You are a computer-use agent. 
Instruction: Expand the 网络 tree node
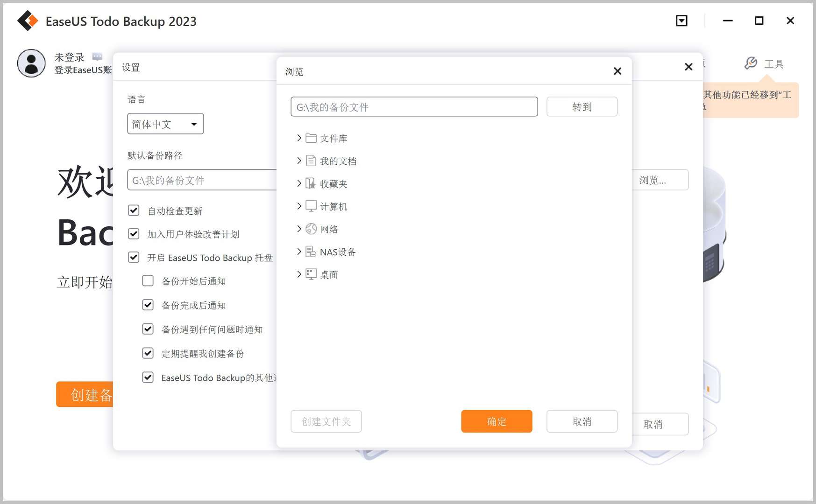coord(299,229)
